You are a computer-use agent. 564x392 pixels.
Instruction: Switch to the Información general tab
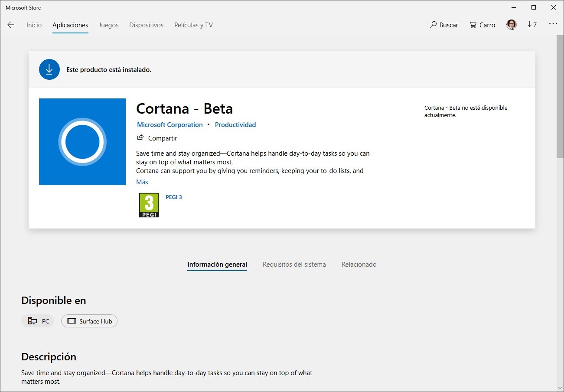217,264
